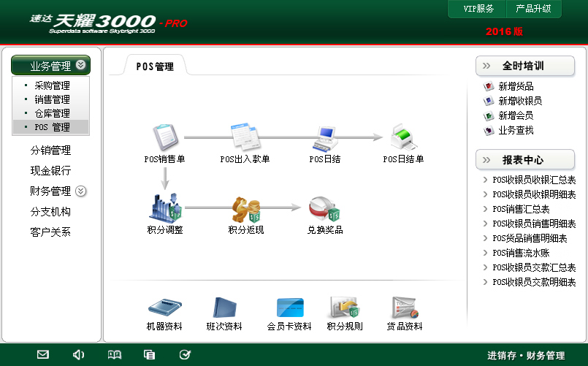Collapse the 业务管理 section arrow
This screenshot has height=366, width=588.
tap(80, 65)
